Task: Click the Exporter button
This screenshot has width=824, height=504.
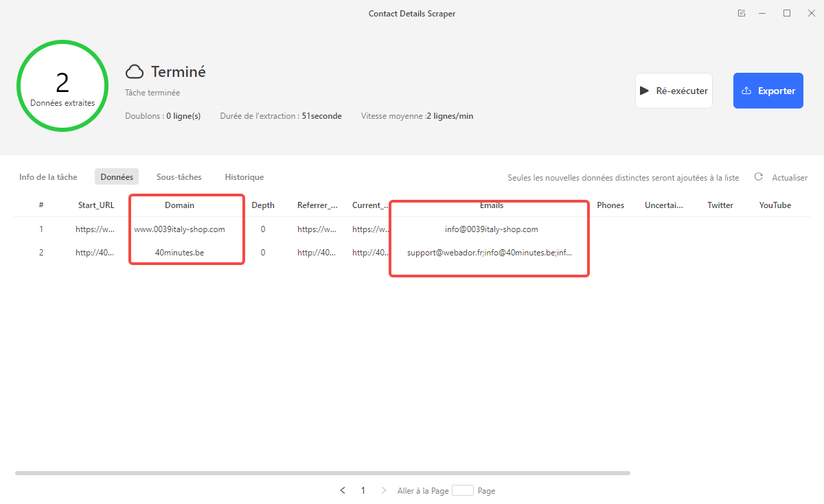Action: [768, 91]
